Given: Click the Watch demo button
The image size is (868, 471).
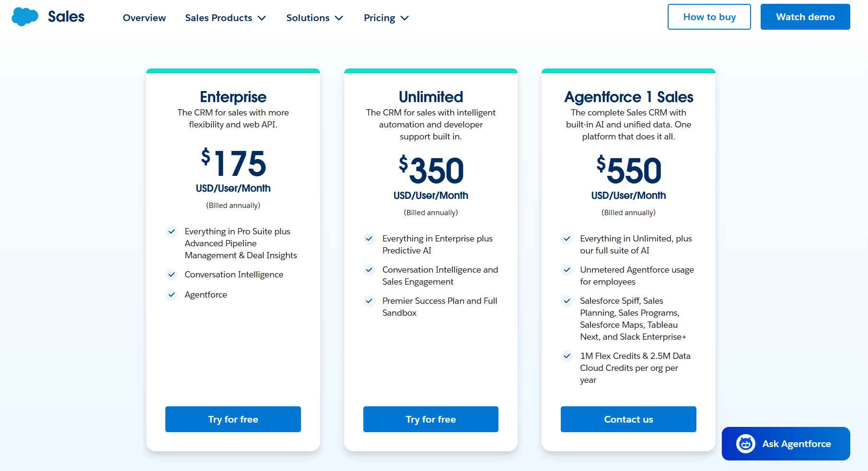Looking at the screenshot, I should (x=805, y=16).
